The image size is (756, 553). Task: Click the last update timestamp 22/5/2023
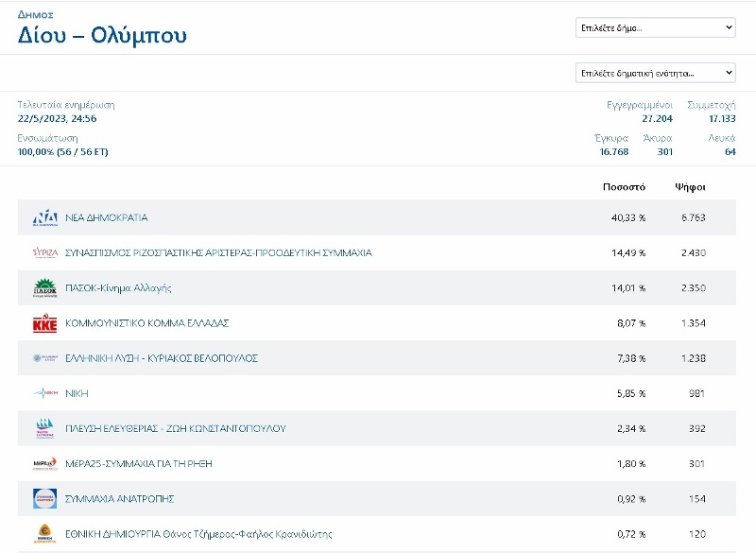(x=57, y=118)
